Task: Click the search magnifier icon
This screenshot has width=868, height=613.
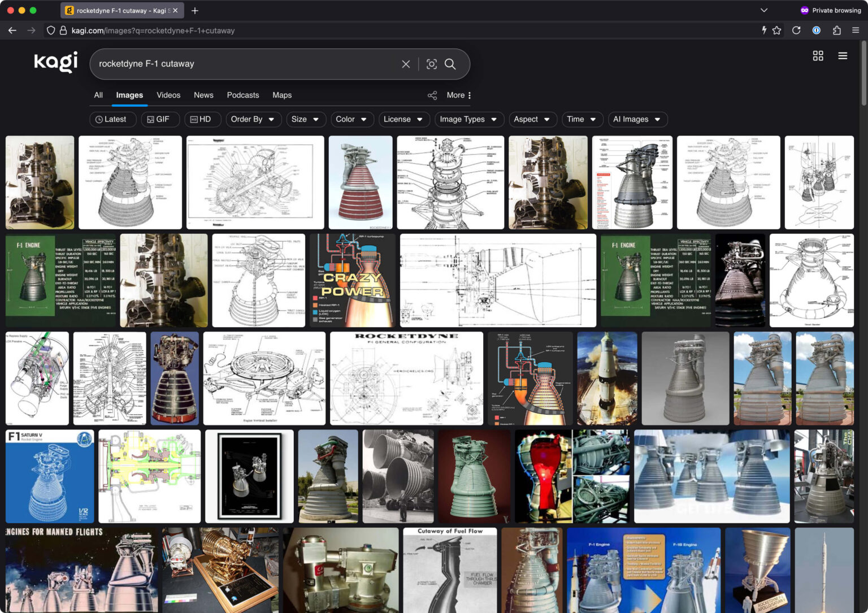Action: click(450, 64)
